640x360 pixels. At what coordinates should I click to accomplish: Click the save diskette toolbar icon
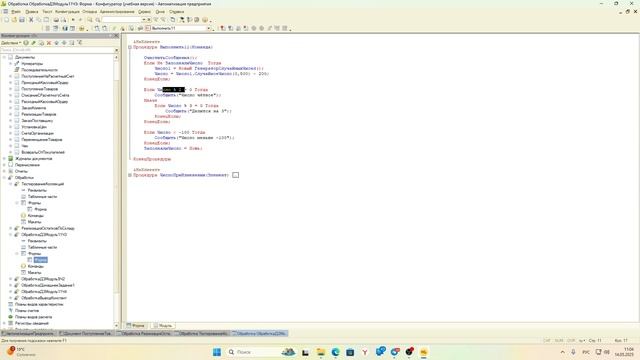[22, 20]
